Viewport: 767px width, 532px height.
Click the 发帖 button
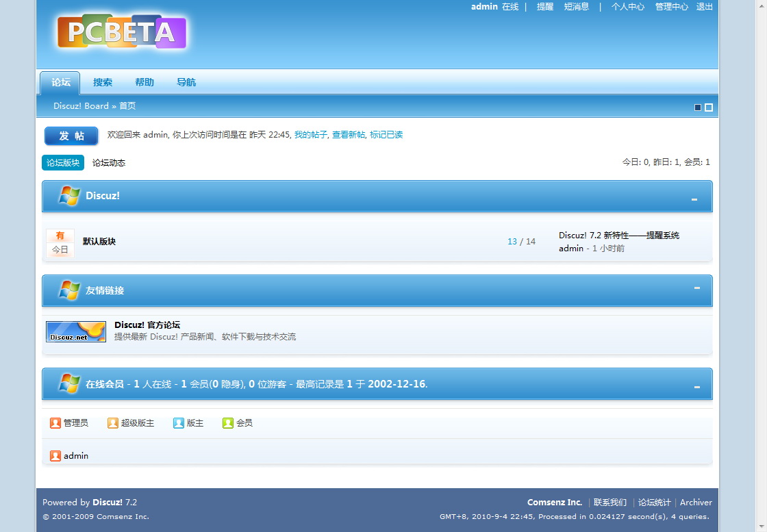(x=71, y=136)
